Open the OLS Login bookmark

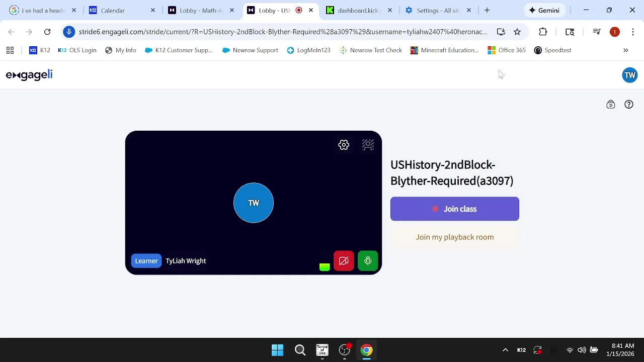click(x=77, y=50)
